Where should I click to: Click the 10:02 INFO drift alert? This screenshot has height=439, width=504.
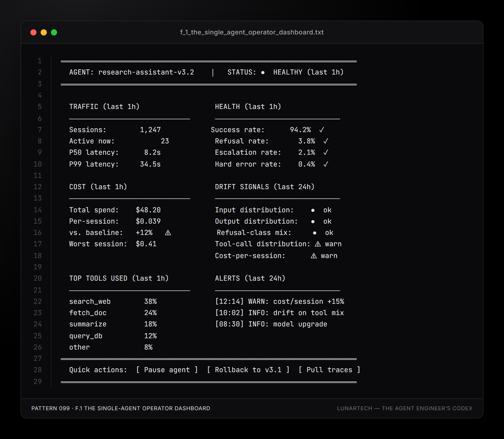[280, 313]
